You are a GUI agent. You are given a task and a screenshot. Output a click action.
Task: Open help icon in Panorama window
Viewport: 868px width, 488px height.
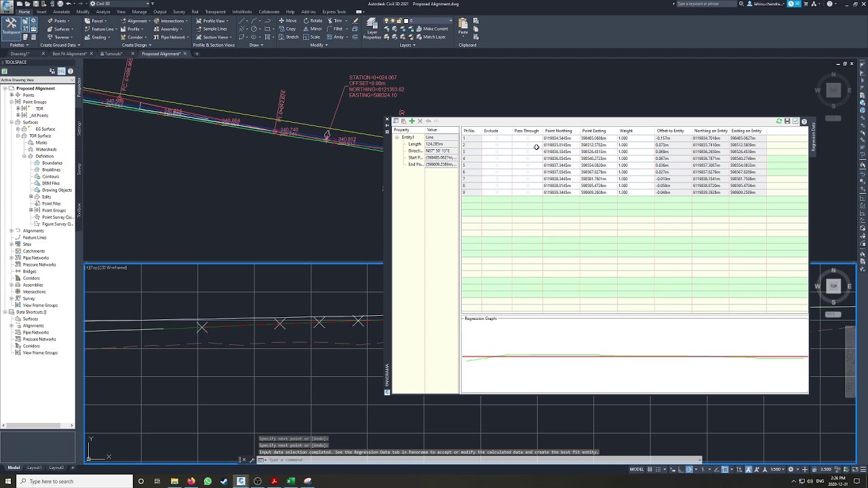[x=804, y=121]
